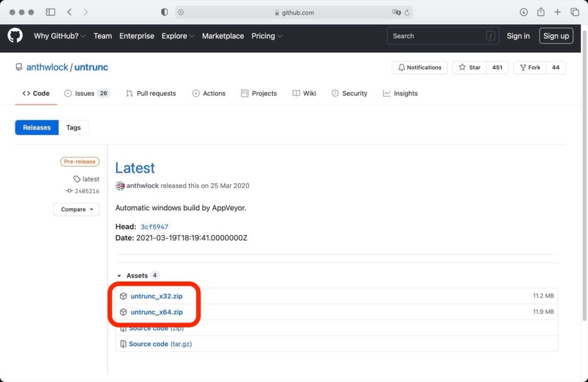Screen dimensions: 588x382
Task: Switch to the Tags view
Action: pyautogui.click(x=73, y=128)
